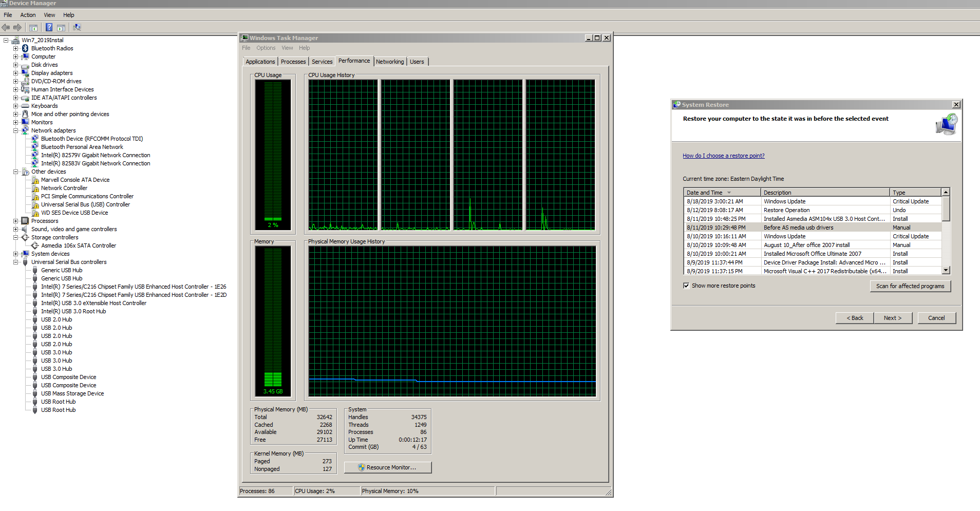The height and width of the screenshot is (511, 980).
Task: Click the show/hide console tree toolbar icon
Action: click(x=33, y=28)
